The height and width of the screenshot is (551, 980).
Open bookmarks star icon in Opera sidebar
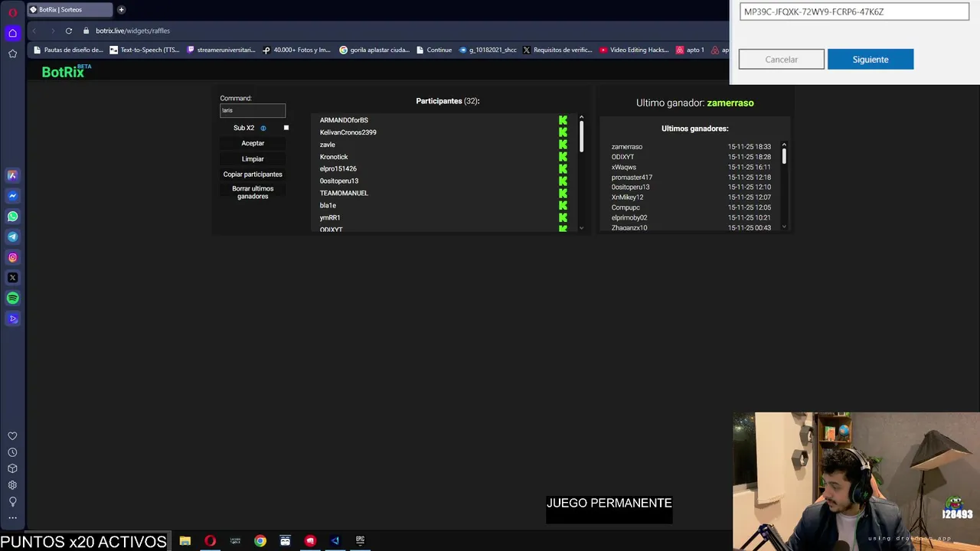(x=12, y=54)
